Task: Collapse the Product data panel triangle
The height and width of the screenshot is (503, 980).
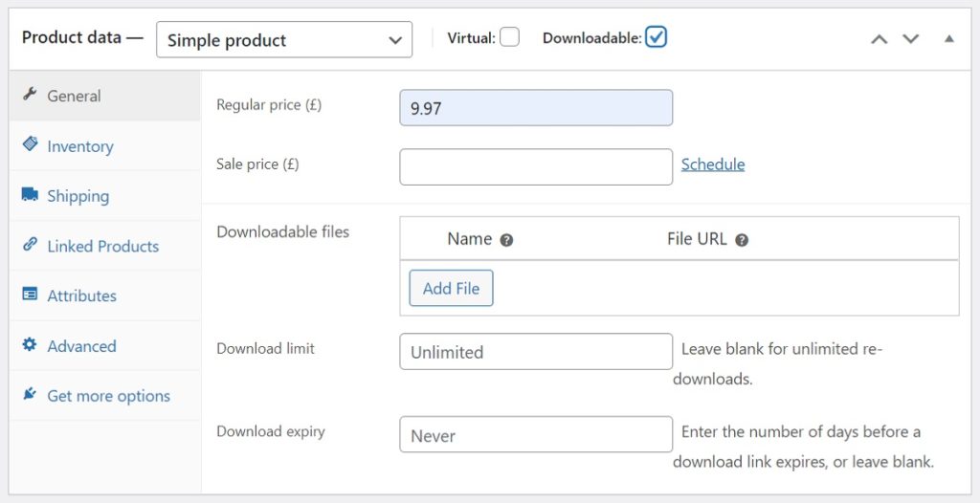Action: coord(948,39)
